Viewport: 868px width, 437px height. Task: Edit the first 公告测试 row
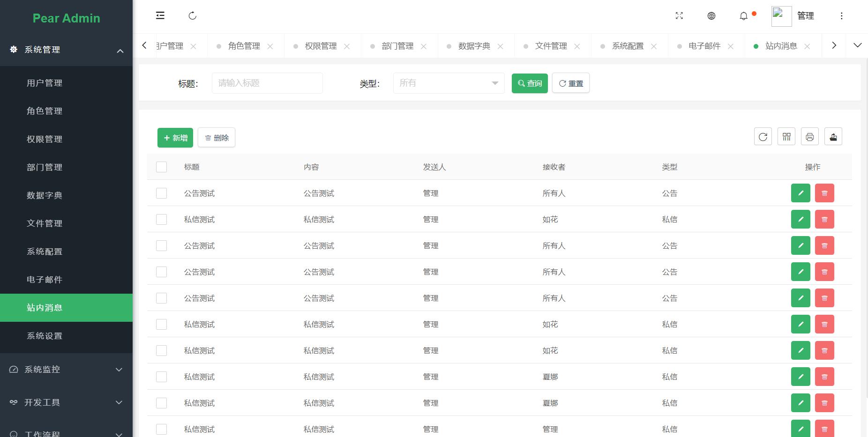pos(801,193)
